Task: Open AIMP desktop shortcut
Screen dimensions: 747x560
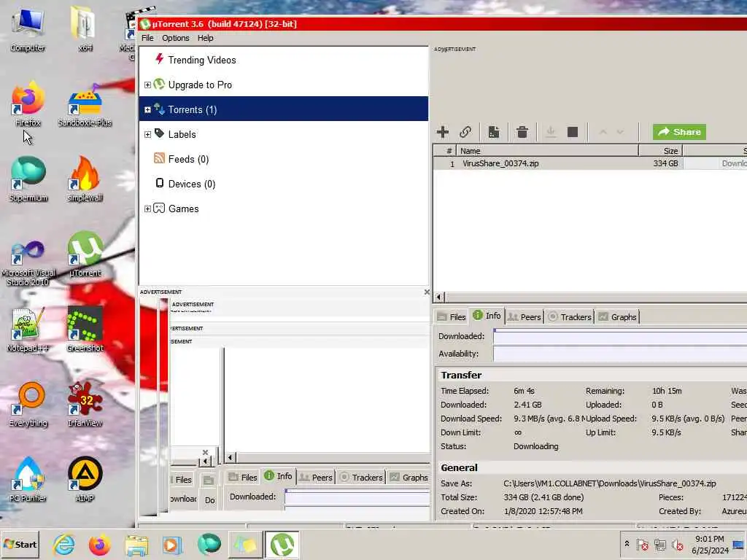Action: pyautogui.click(x=85, y=480)
